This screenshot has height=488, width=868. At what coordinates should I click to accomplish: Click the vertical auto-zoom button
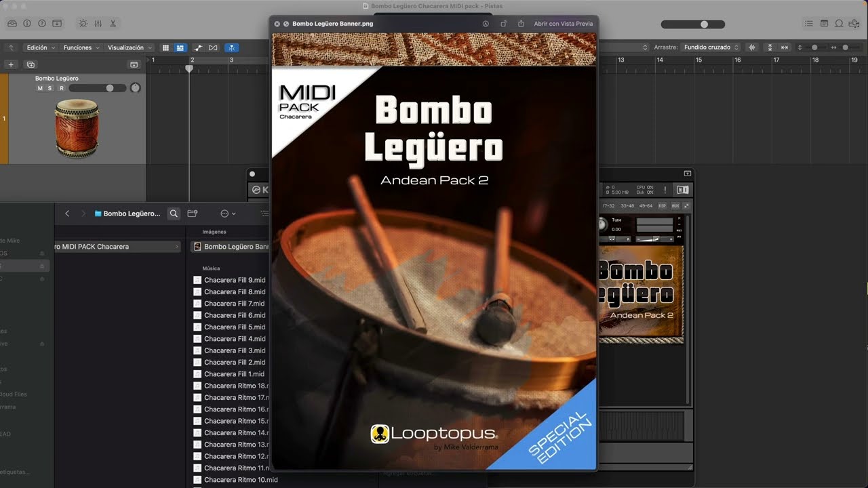(770, 47)
